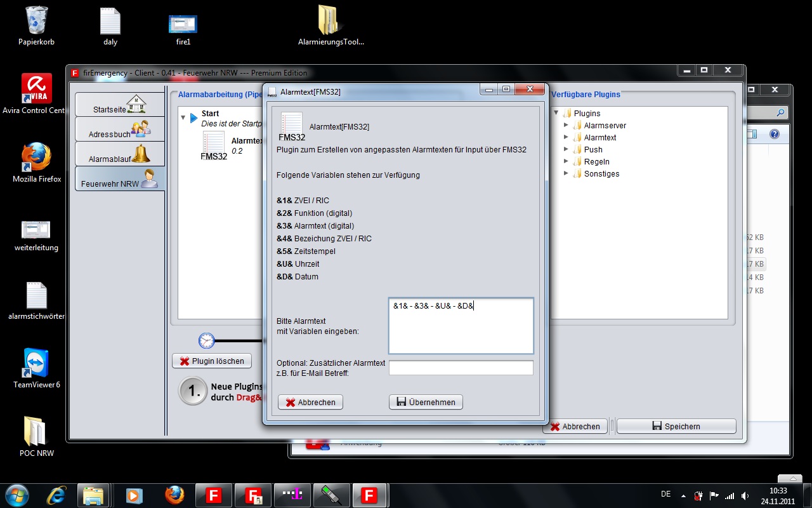Open Avira Control Center desktop icon

[36, 90]
